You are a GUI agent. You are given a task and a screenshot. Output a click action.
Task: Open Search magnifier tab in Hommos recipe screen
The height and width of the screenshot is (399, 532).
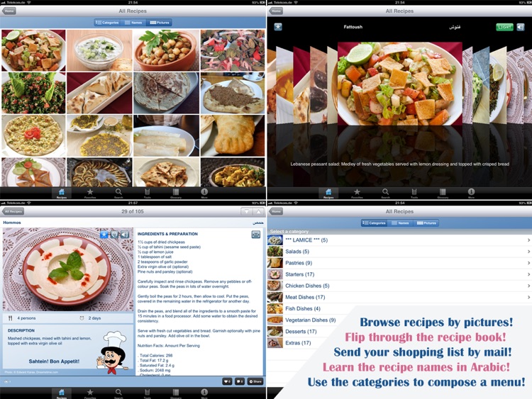point(118,393)
